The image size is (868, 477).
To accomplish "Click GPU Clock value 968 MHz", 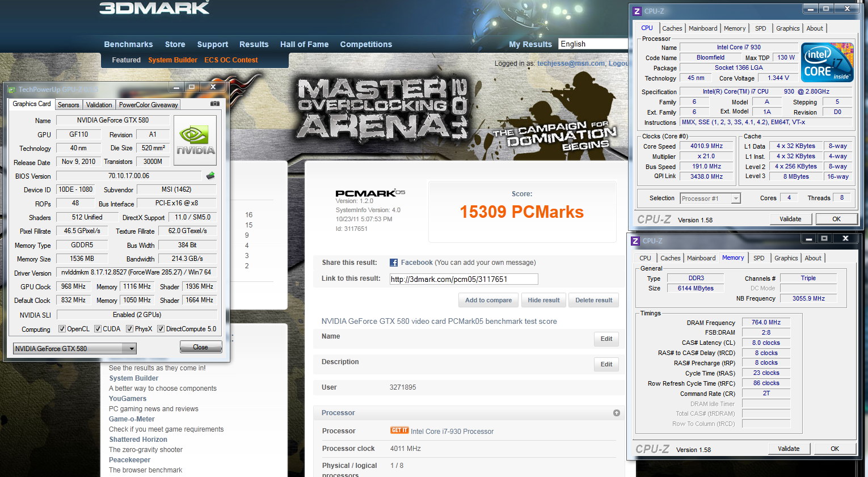I will pos(74,286).
